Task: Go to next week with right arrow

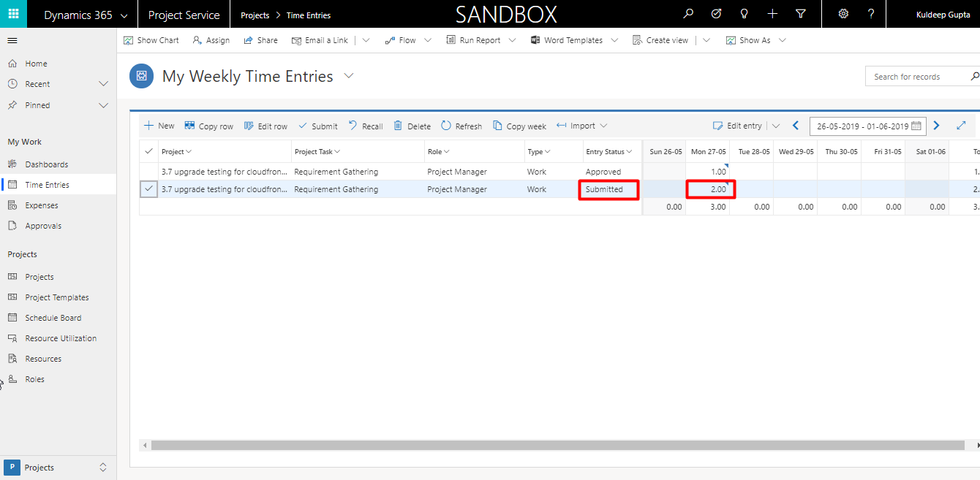Action: tap(937, 126)
